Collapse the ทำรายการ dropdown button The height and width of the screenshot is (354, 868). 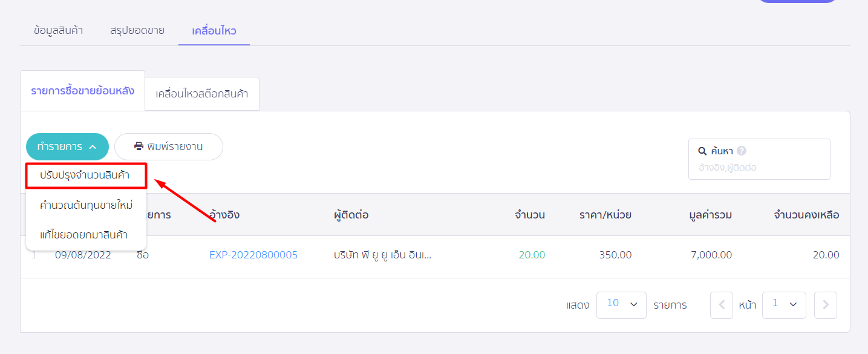click(67, 146)
